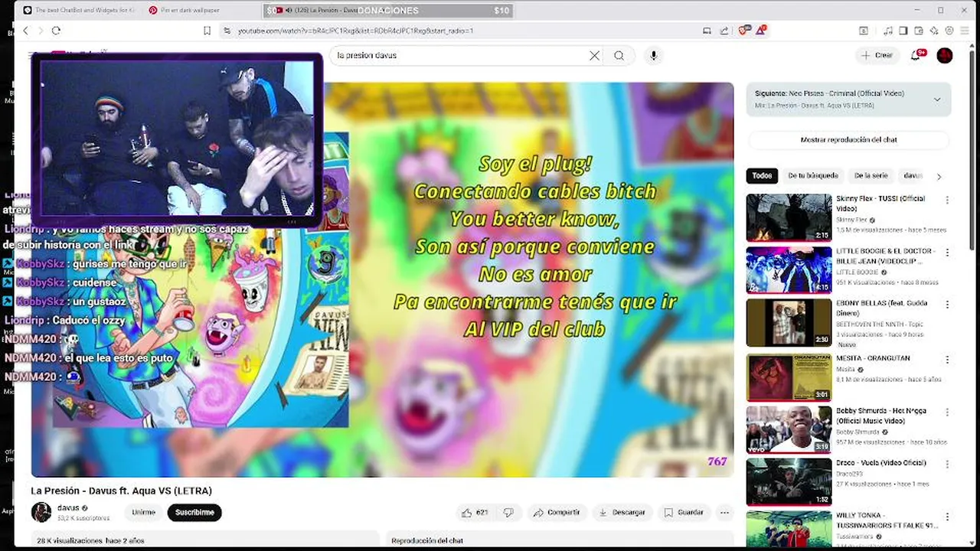
Task: Select De tu búsqueda filter chip
Action: pos(813,176)
